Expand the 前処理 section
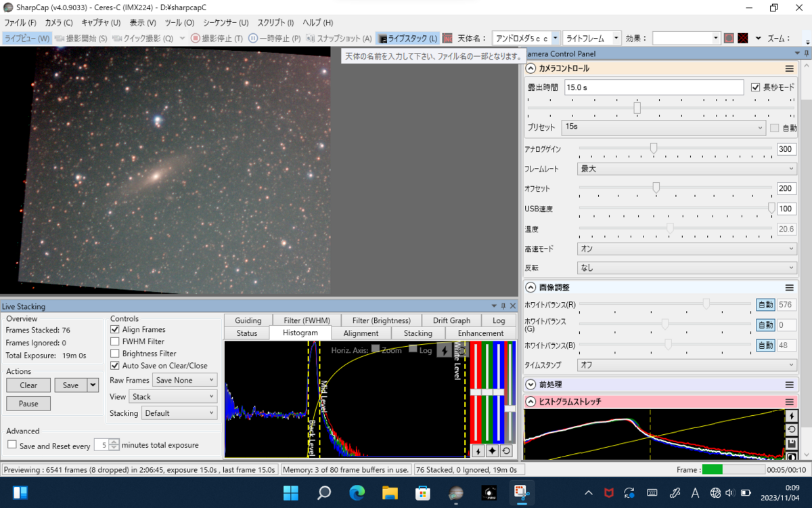 coord(531,385)
